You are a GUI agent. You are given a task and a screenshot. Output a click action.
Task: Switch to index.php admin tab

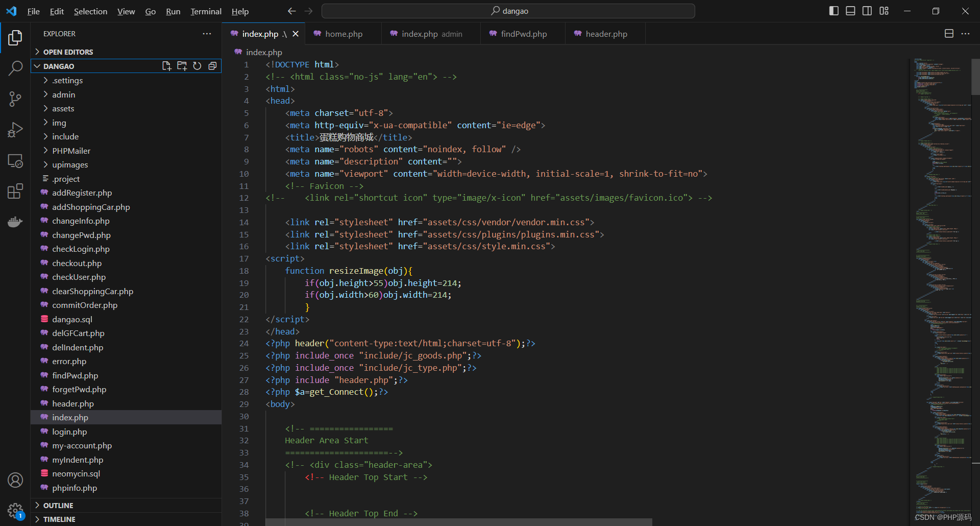click(x=431, y=34)
